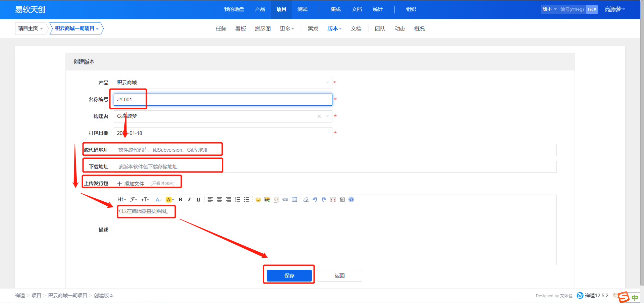Open the editor help icon
Screen dimensions: 644x303
pyautogui.click(x=351, y=200)
